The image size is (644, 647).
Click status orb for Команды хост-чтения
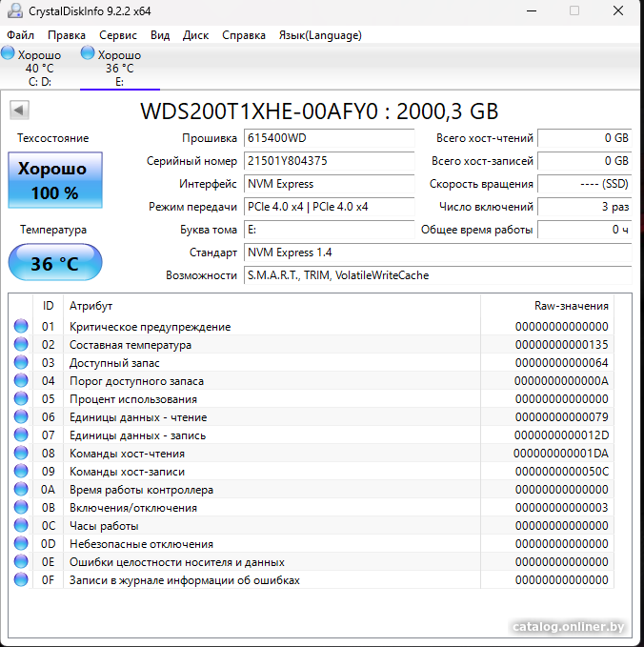21,453
